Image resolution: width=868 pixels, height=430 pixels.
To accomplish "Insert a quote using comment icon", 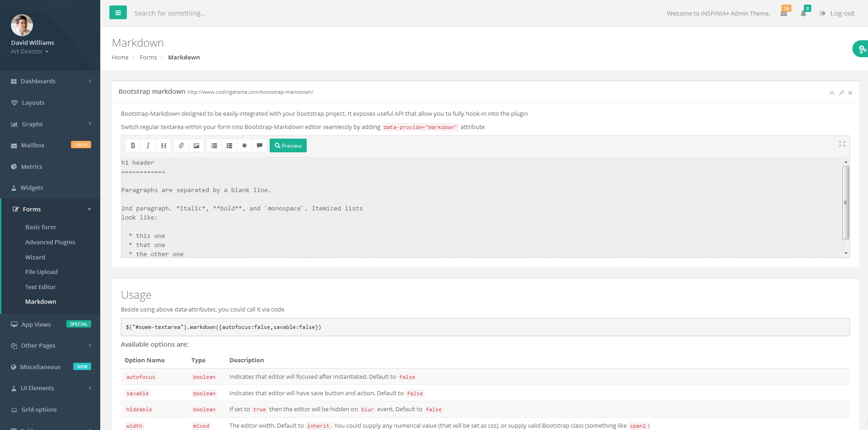I will coord(260,145).
